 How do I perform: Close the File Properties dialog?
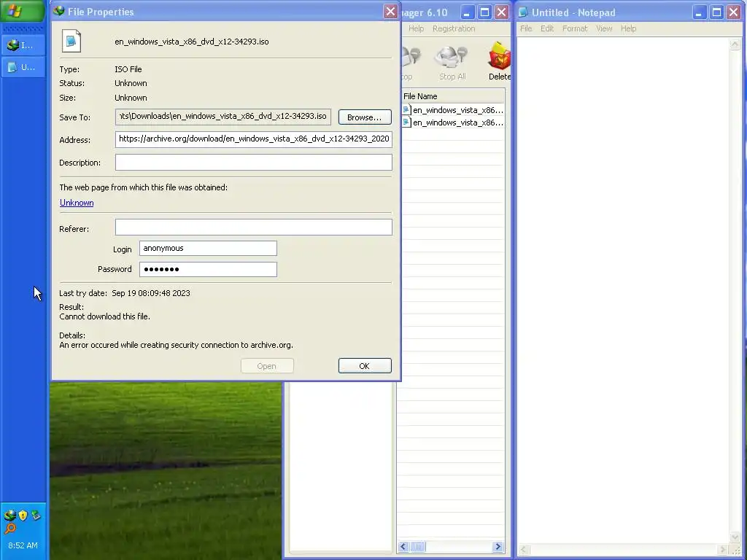[x=390, y=12]
